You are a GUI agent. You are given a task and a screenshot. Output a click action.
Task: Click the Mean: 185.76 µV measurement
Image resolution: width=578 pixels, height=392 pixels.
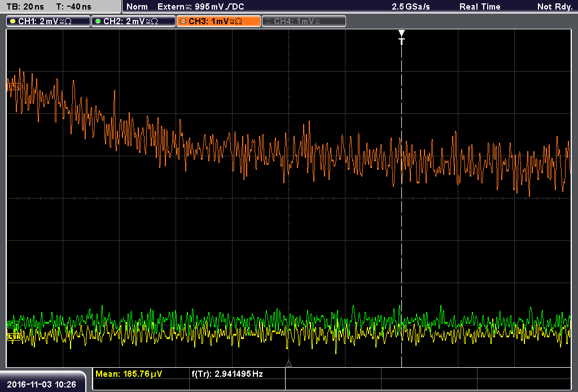coord(129,374)
